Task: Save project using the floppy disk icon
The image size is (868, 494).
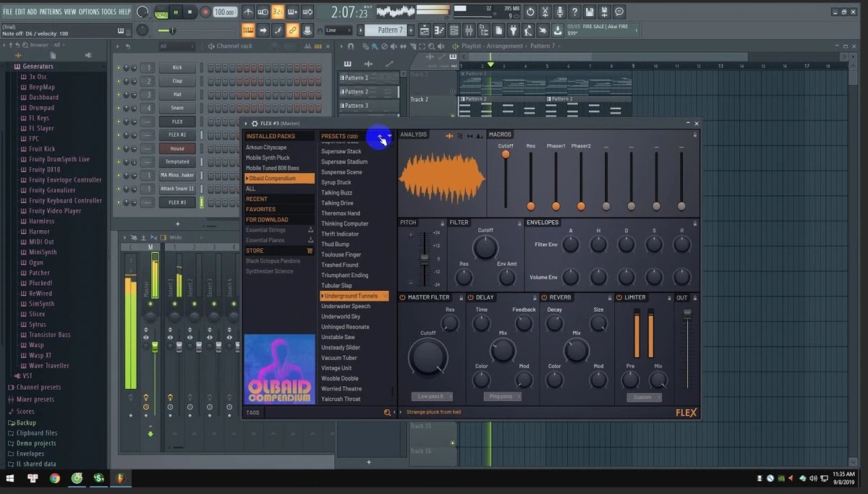Action: click(589, 12)
